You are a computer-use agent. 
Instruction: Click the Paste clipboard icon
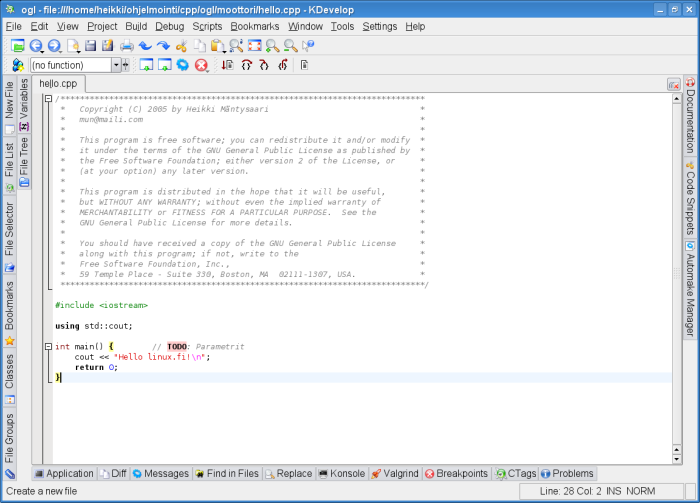[217, 46]
